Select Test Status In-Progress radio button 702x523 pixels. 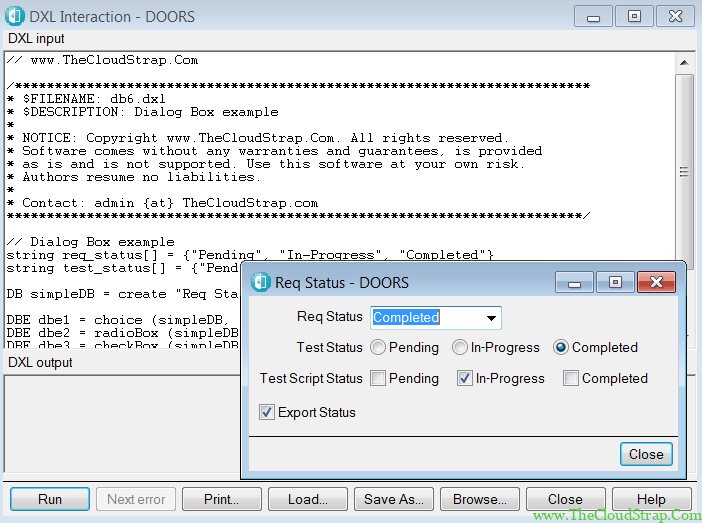[460, 347]
